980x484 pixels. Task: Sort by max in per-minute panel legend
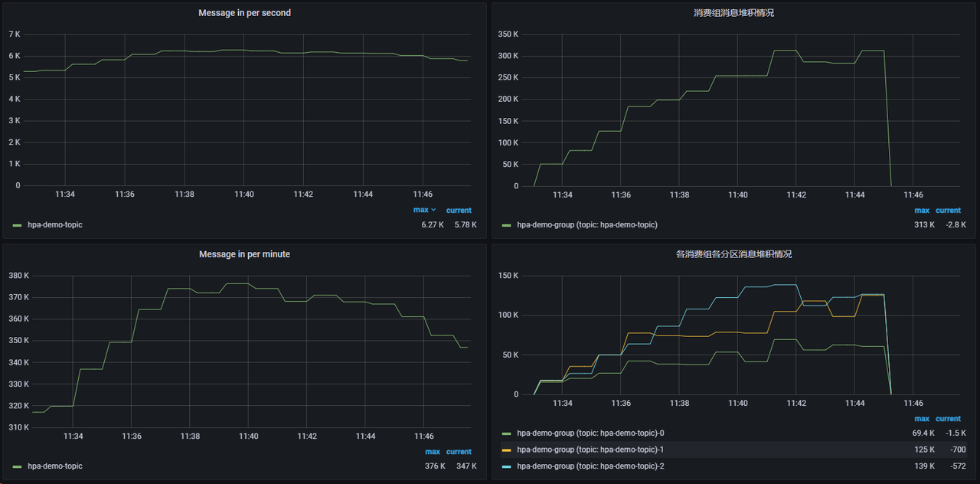coord(433,452)
